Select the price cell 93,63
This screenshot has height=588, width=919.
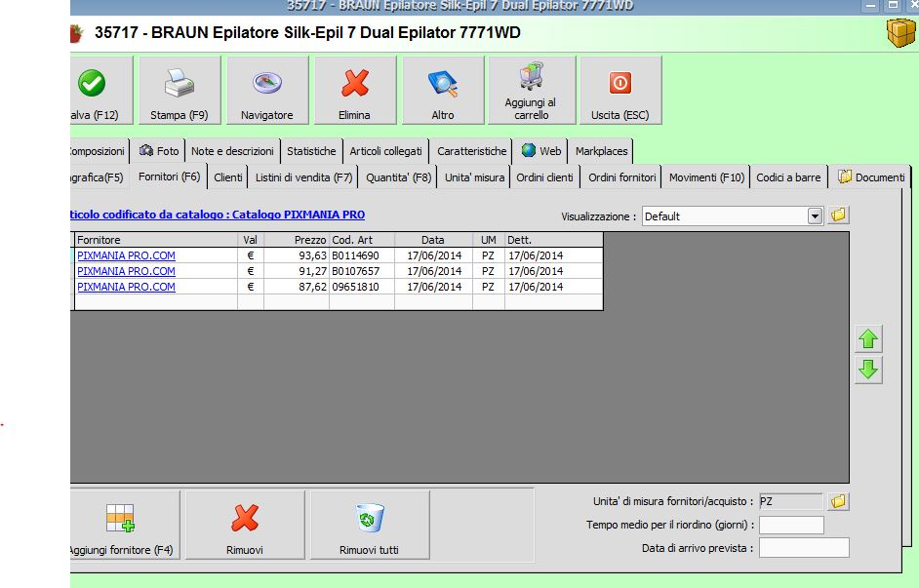[x=297, y=255]
